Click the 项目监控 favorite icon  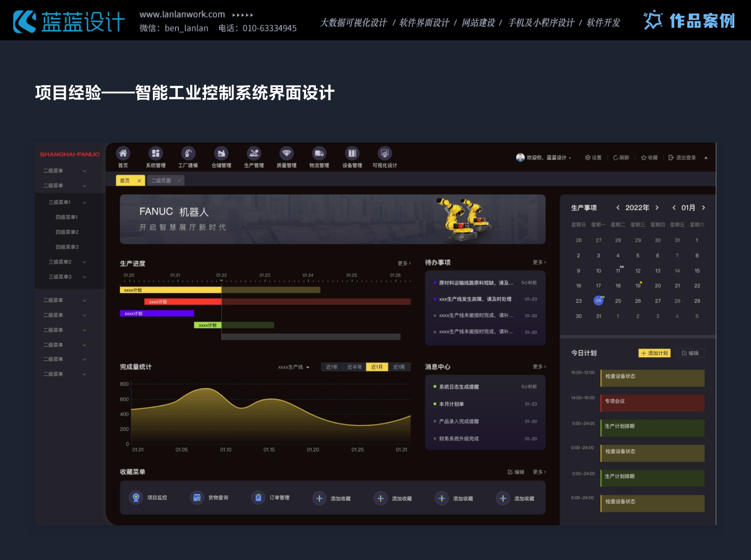pos(136,498)
